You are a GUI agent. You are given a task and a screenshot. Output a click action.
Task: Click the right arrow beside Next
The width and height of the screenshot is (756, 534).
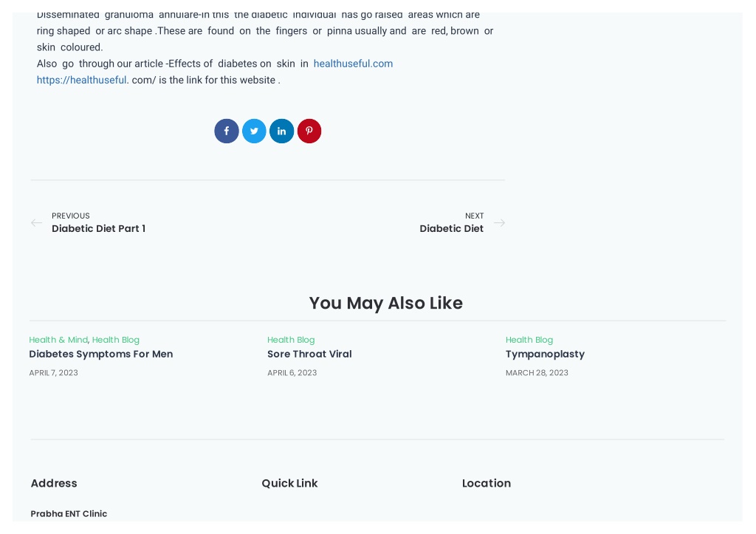(x=500, y=223)
